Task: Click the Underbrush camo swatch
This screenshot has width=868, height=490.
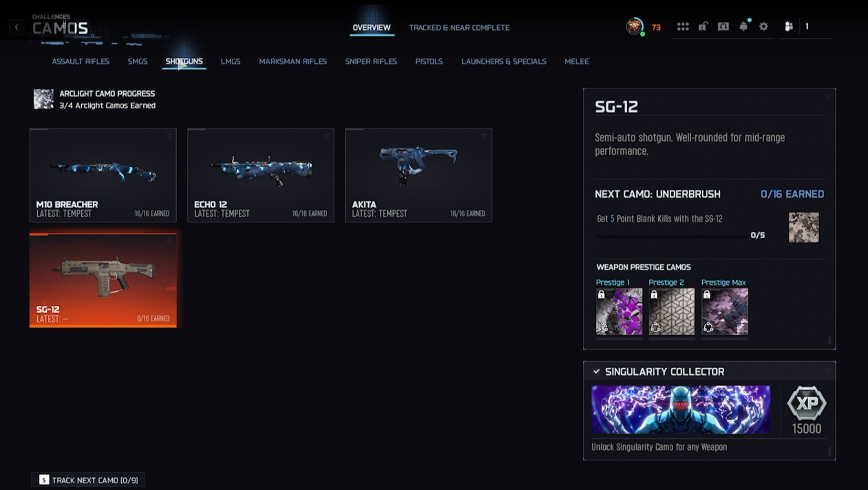Action: [803, 227]
